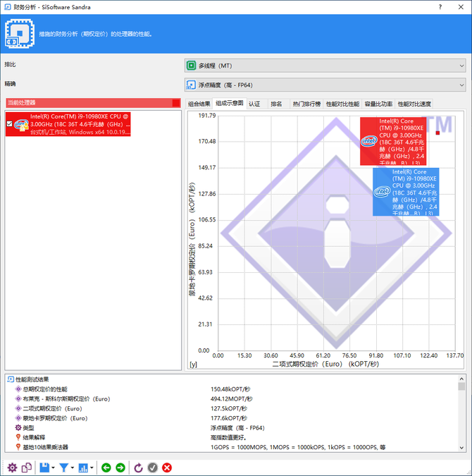Go forward with the green right arrow

click(120, 468)
